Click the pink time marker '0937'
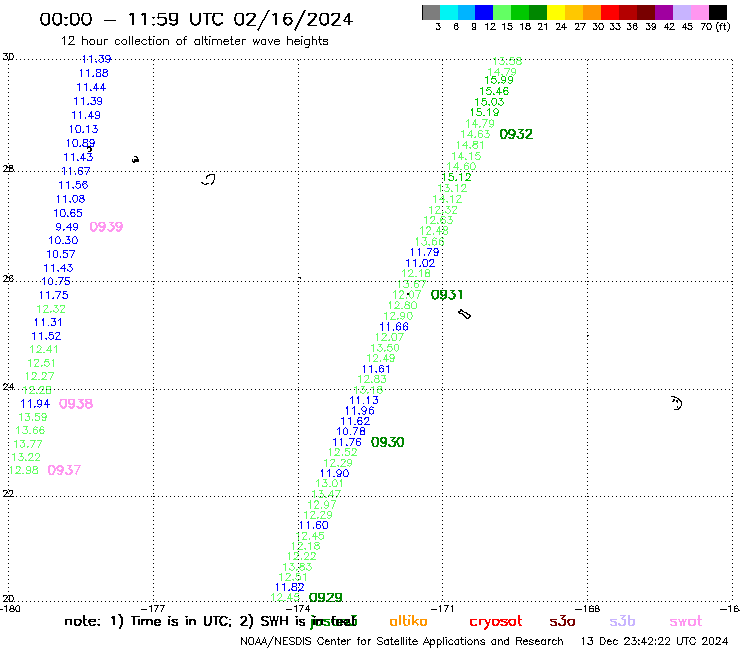Image resolution: width=740 pixels, height=650 pixels. (64, 470)
